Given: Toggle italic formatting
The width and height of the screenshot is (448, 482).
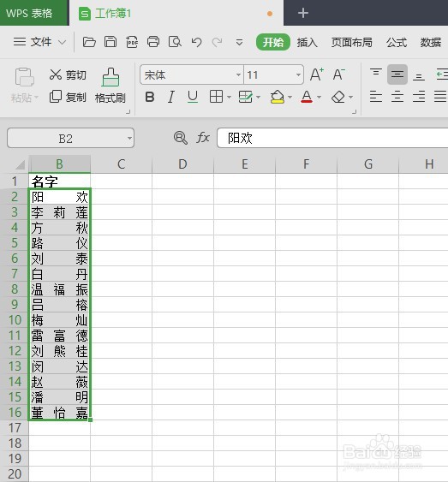Looking at the screenshot, I should pyautogui.click(x=171, y=97).
